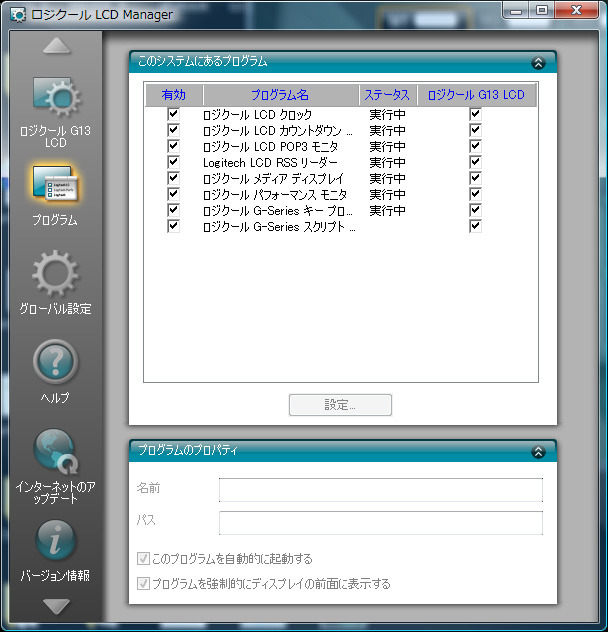Uncheck G13 LCD box for LCD クロック

475,114
